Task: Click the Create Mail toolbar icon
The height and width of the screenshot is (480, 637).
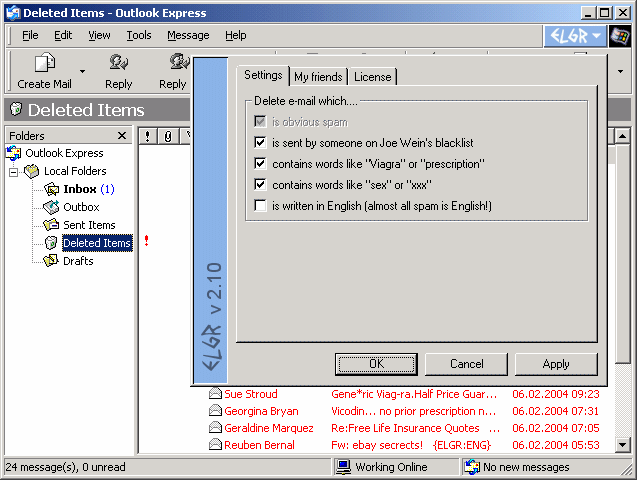Action: tap(45, 63)
